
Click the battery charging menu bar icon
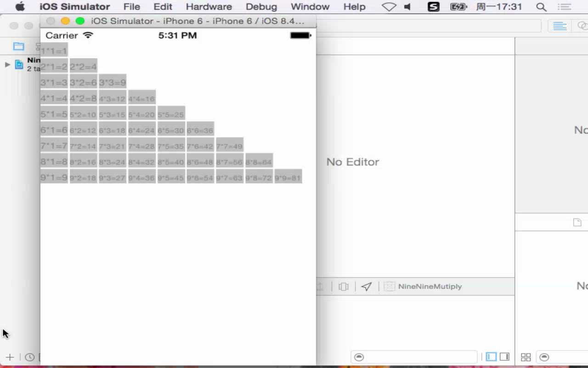pyautogui.click(x=458, y=7)
